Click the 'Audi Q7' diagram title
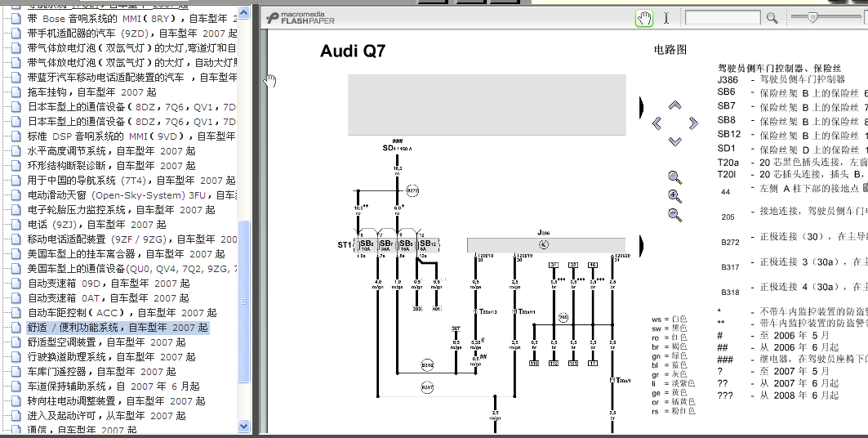868x438 pixels. (x=353, y=51)
